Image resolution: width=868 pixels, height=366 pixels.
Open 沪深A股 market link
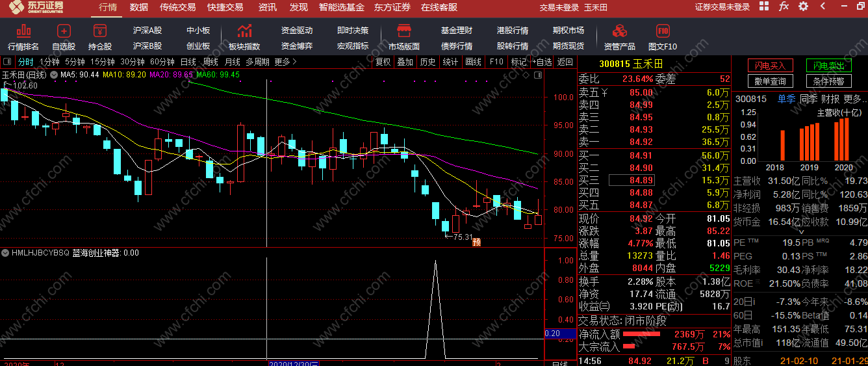[147, 31]
